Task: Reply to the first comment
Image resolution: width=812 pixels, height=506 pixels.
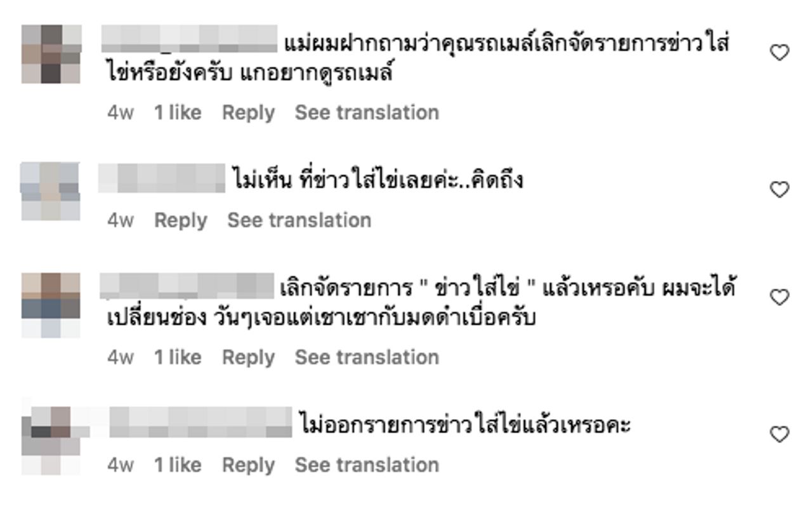Action: [248, 112]
